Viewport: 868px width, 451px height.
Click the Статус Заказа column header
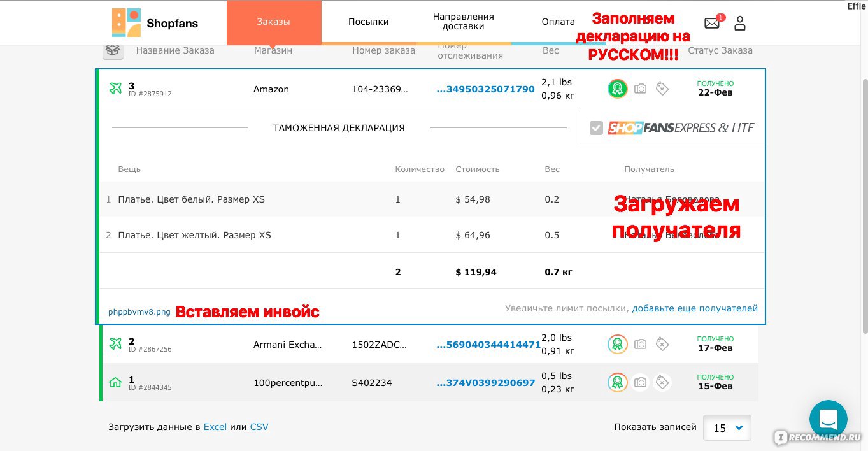[720, 50]
